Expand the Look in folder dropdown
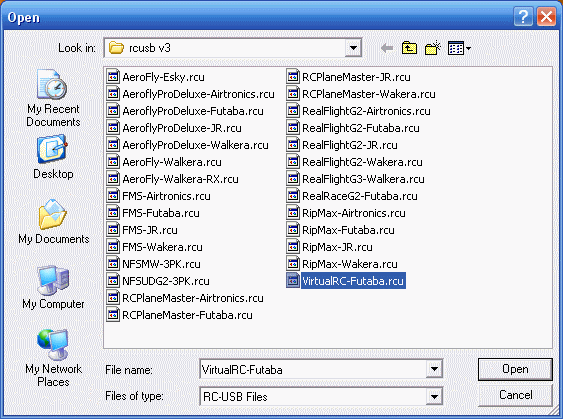Screen dimensions: 563x419 tap(353, 48)
